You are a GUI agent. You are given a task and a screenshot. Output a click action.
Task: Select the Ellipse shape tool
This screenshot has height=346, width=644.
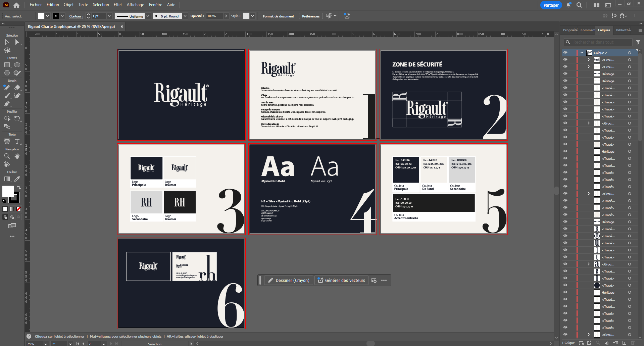[17, 65]
